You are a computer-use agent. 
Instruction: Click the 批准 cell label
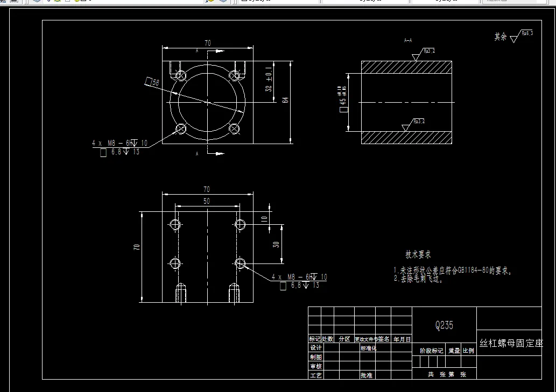pyautogui.click(x=367, y=375)
